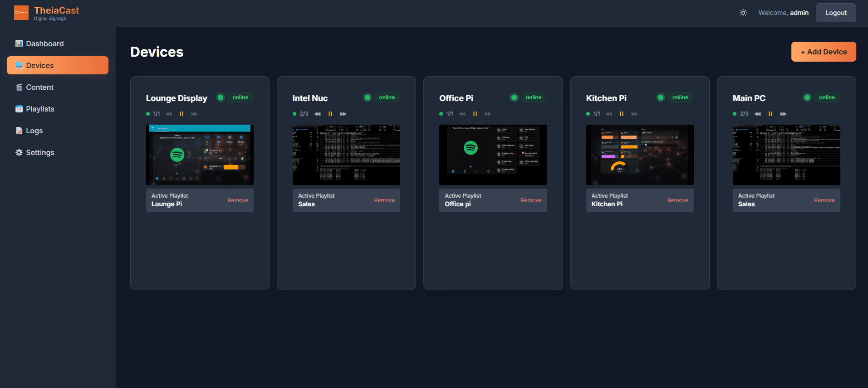Image resolution: width=868 pixels, height=388 pixels.
Task: Remove the Lounge Pi playlist from Lounge Display
Action: coord(238,200)
